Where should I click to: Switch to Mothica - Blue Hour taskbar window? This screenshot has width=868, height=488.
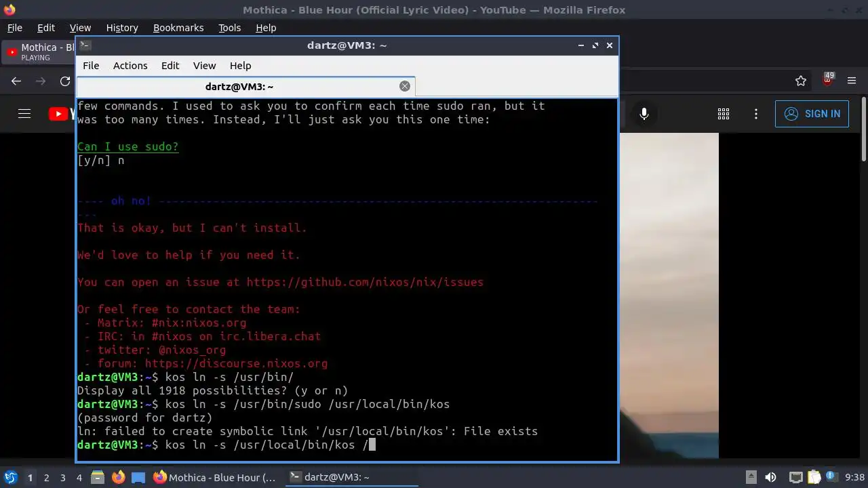pyautogui.click(x=216, y=477)
